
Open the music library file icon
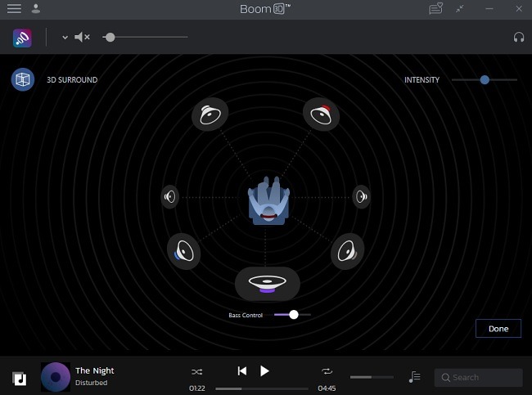[x=20, y=379]
